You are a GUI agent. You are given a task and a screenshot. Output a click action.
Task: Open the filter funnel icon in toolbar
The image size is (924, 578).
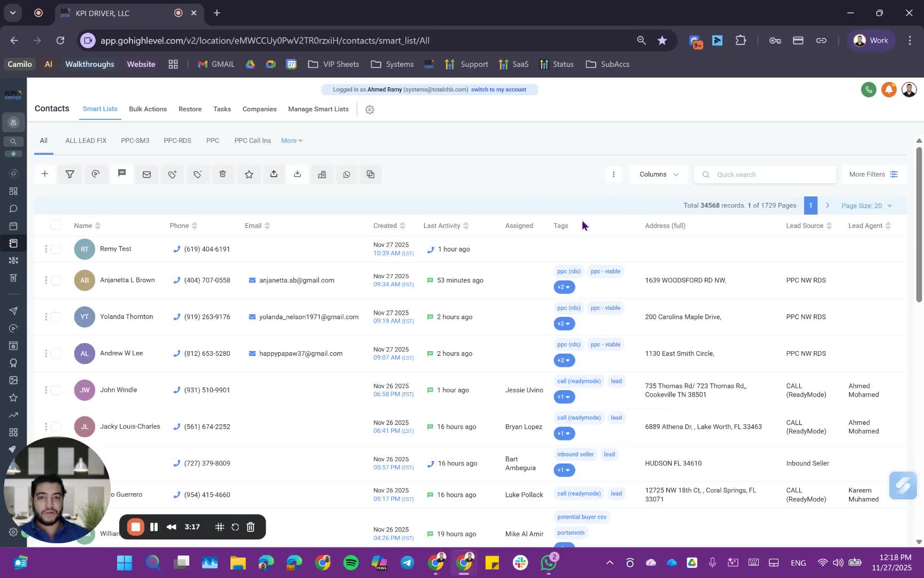[x=70, y=174]
